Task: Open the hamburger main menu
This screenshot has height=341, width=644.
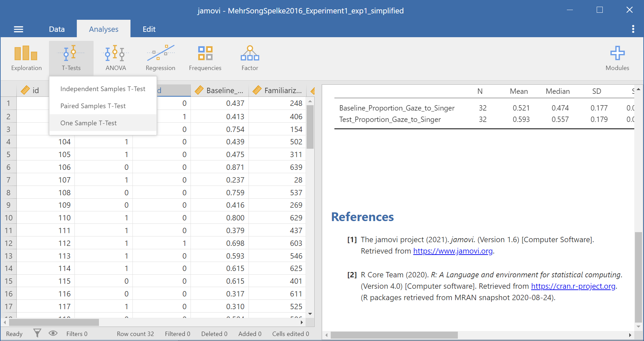Action: pos(18,29)
